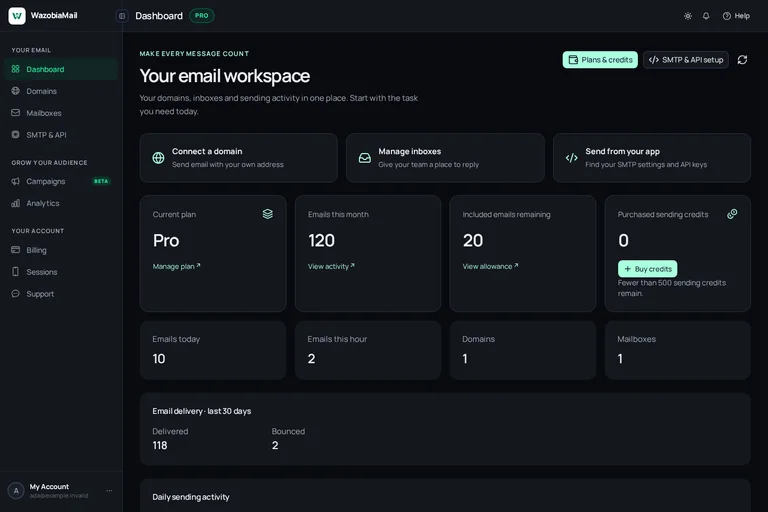Click the Billing card icon
The width and height of the screenshot is (768, 512).
[x=16, y=250]
